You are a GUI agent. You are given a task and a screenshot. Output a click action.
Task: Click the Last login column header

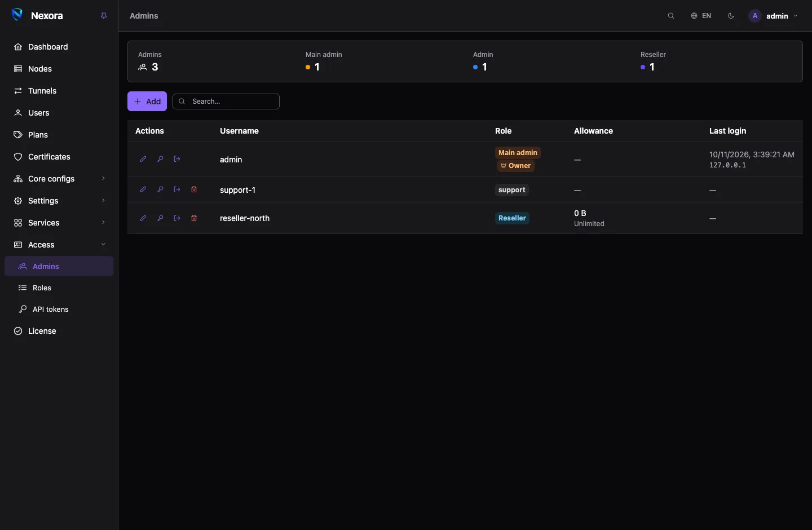(x=727, y=131)
